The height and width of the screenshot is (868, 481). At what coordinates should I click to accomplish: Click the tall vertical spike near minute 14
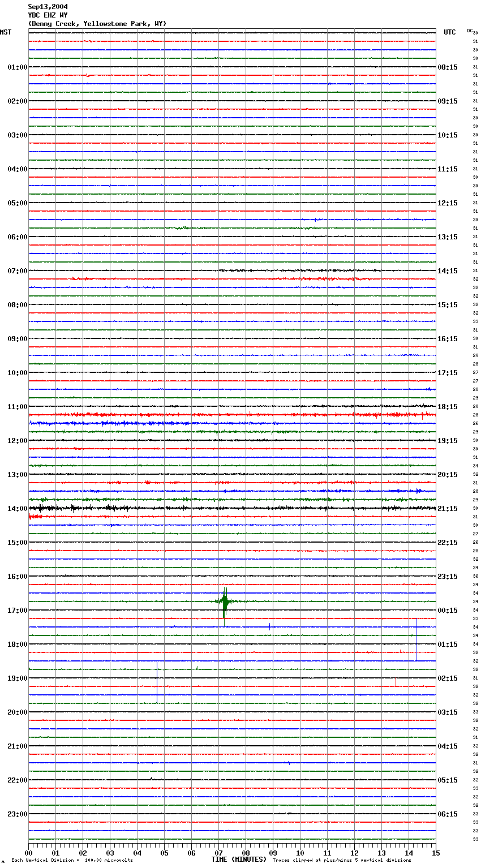tap(416, 639)
